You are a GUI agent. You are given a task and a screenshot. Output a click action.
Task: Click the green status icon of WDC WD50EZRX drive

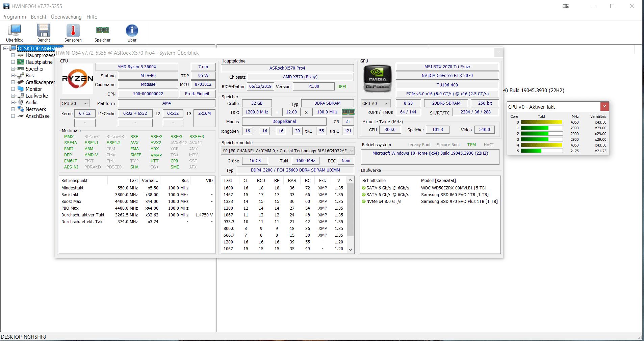[364, 188]
